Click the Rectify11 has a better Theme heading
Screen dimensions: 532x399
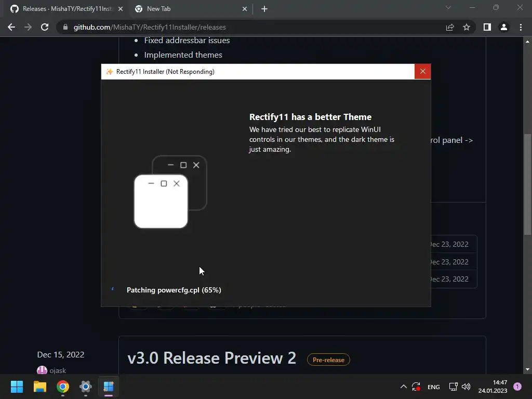pos(310,117)
